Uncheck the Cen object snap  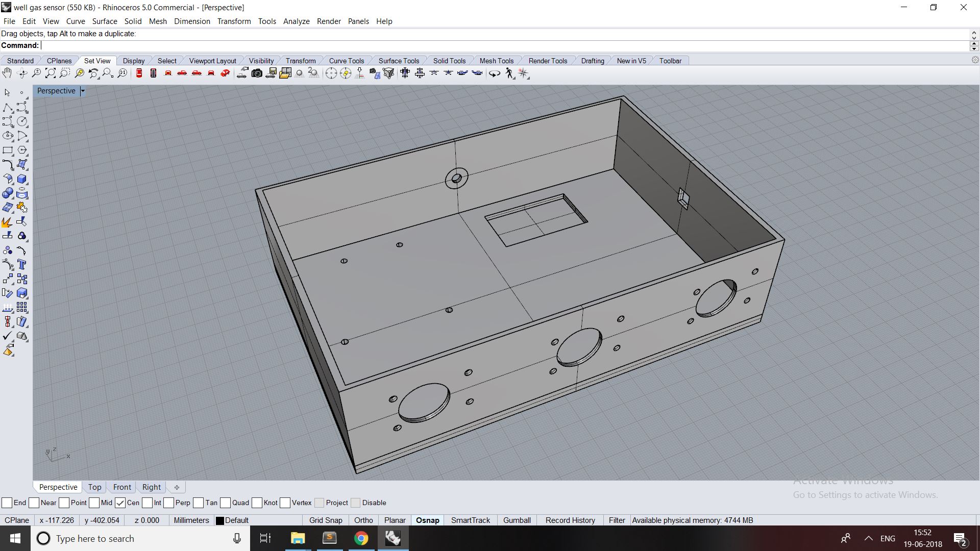point(120,503)
